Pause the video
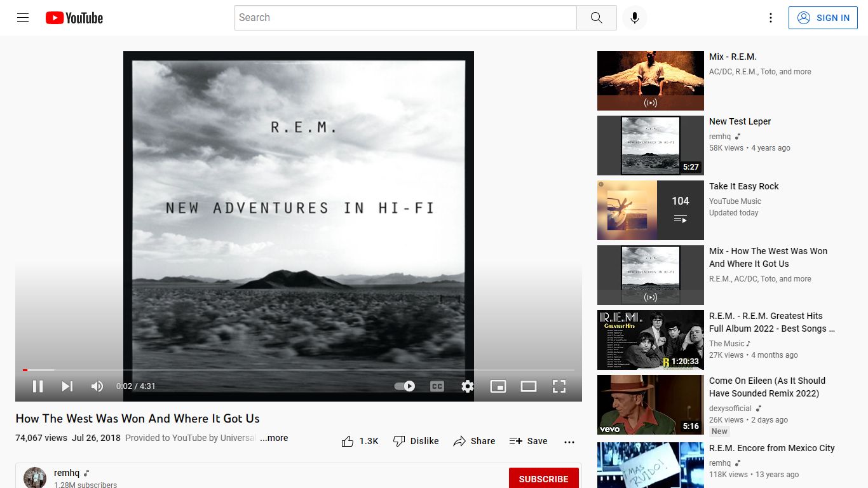 tap(38, 386)
